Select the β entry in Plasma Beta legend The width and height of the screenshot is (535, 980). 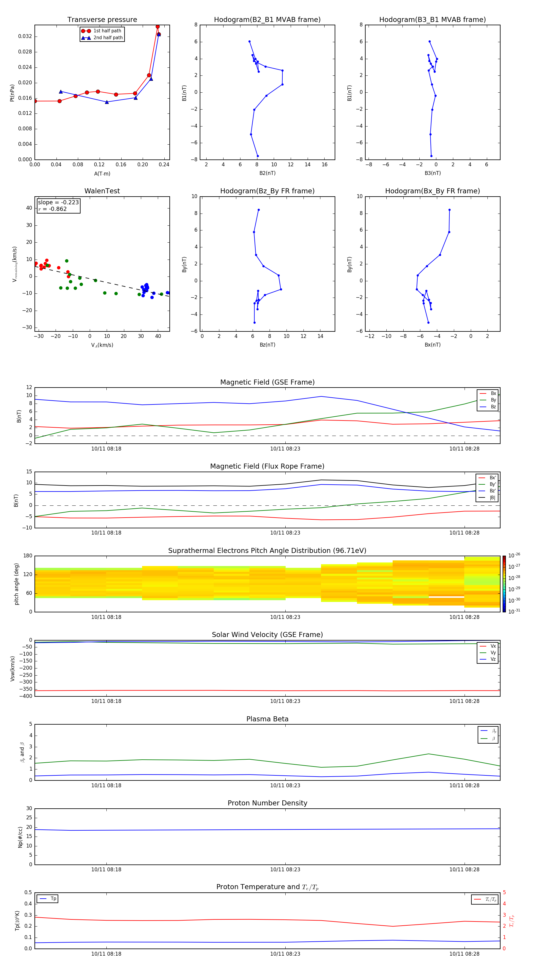(x=488, y=739)
